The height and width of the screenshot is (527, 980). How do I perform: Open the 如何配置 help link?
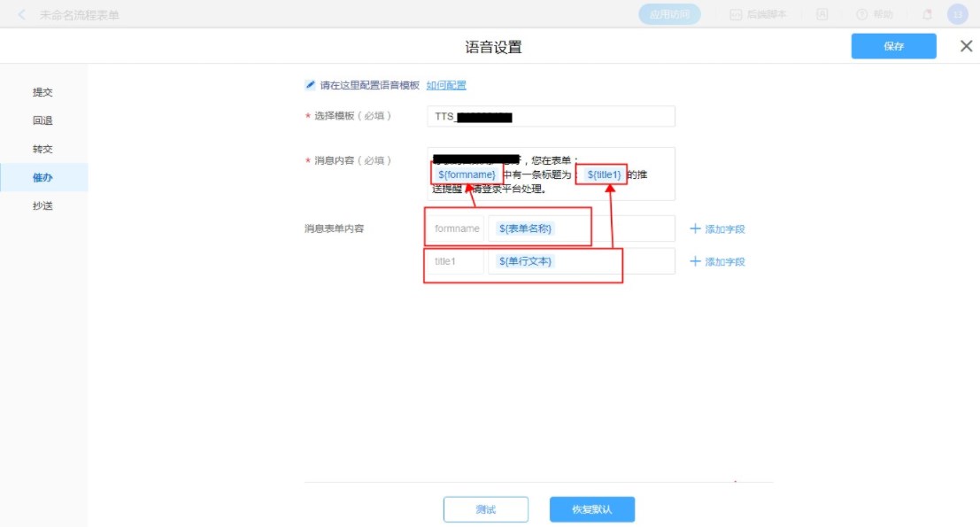(446, 85)
